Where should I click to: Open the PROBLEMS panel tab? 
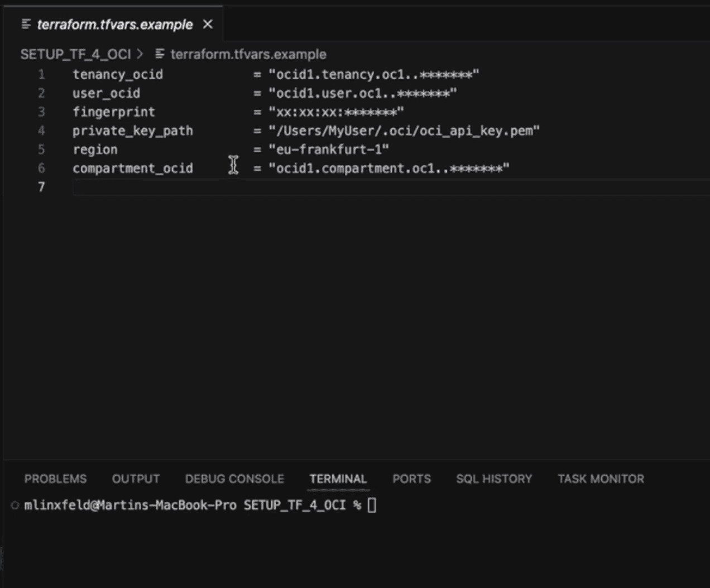[x=55, y=479]
